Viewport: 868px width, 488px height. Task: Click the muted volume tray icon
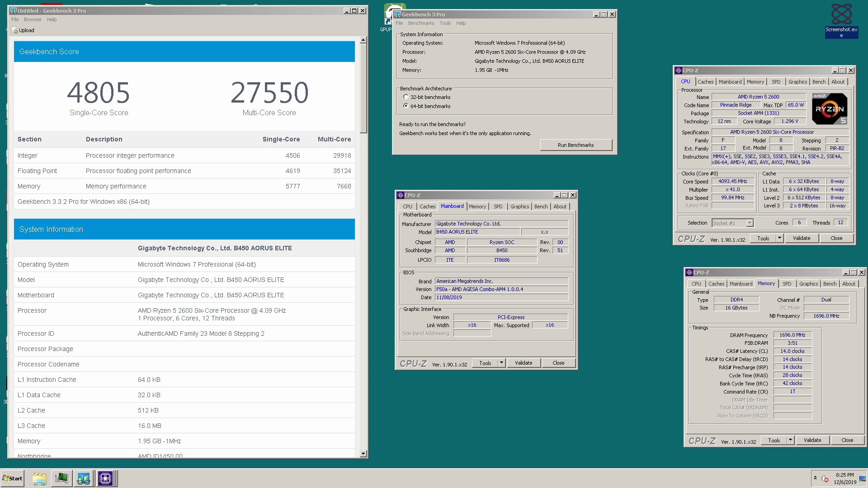pos(825,479)
